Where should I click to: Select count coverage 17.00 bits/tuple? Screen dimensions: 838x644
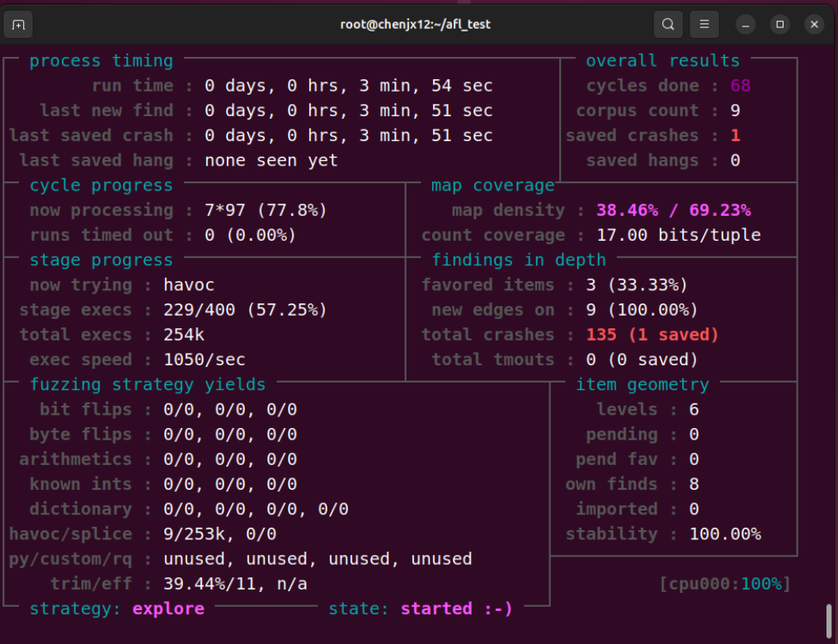click(679, 235)
